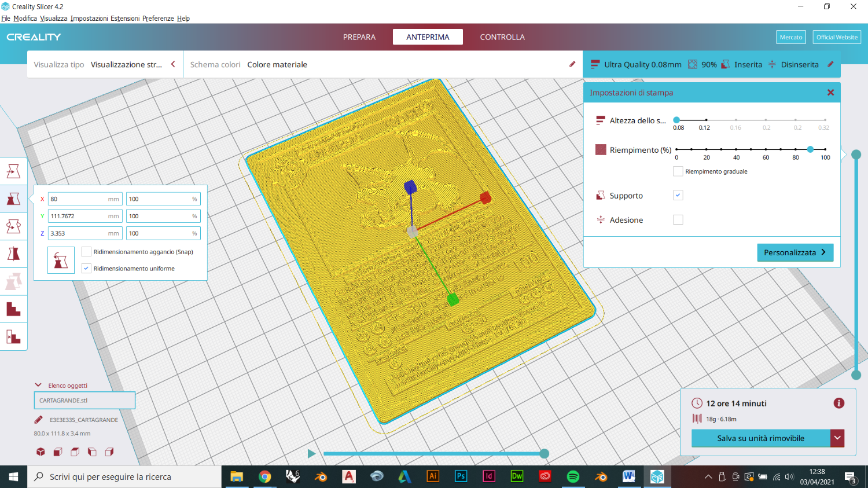
Task: Enable the Adesione checkbox
Action: click(x=678, y=220)
